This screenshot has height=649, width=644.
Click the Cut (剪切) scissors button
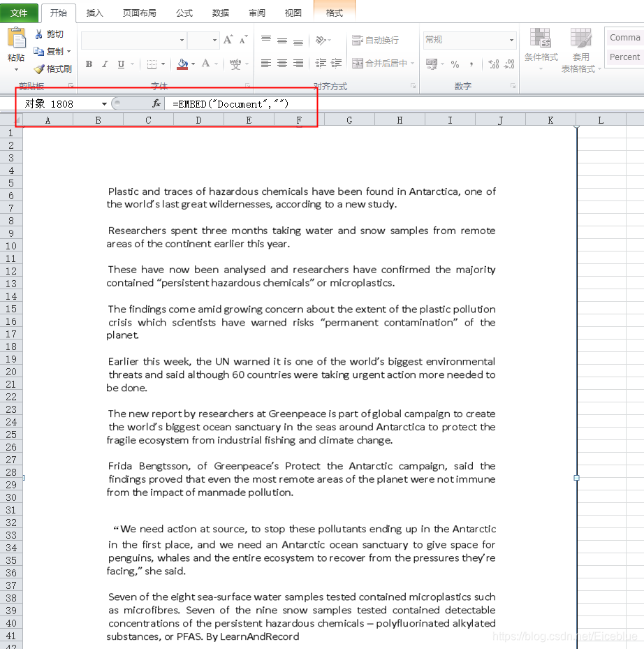49,34
